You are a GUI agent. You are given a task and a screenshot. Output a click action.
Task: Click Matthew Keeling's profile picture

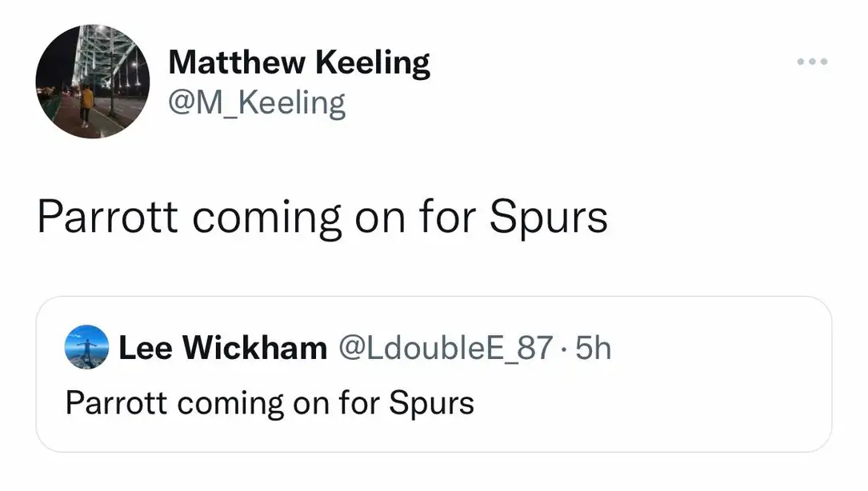(93, 81)
